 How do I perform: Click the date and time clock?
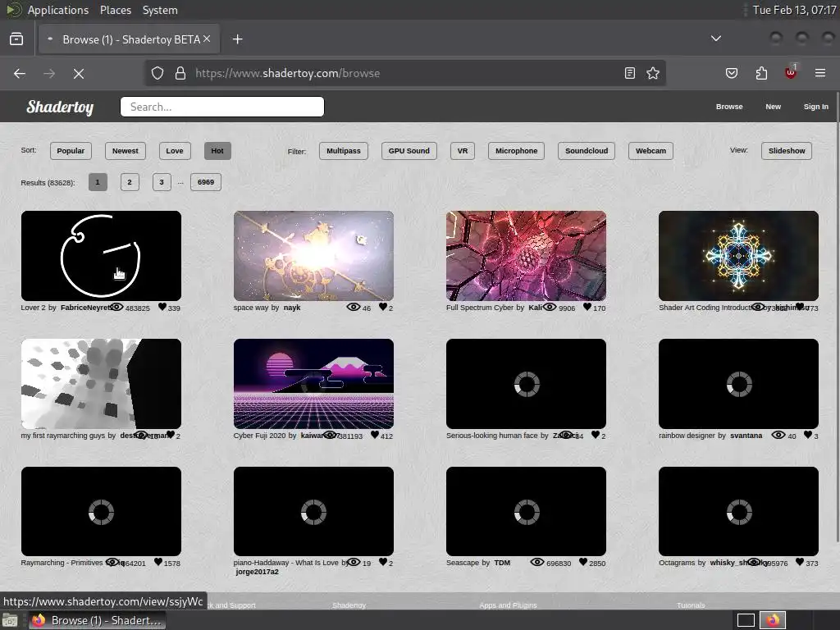click(794, 10)
